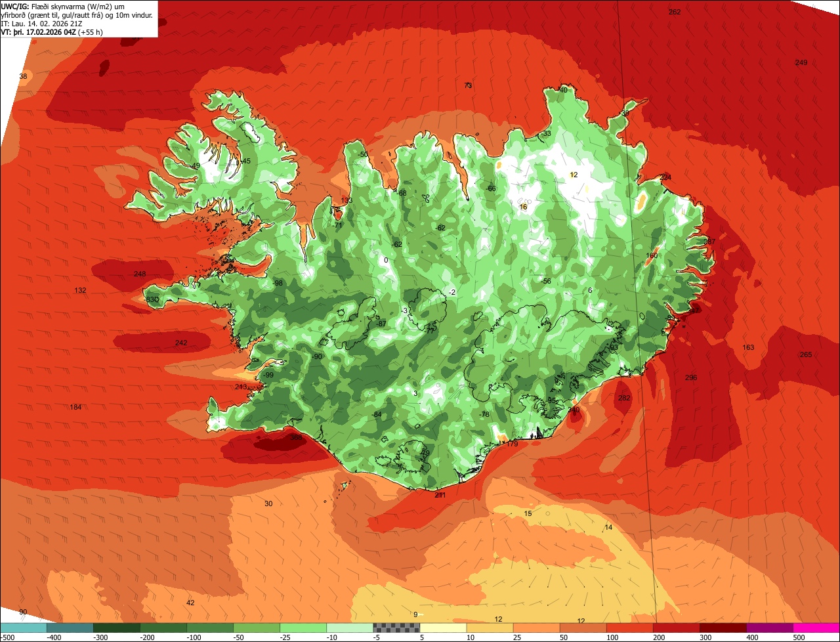Click the 'IT: Lau. 14. 02. 2026 21Z' line
This screenshot has height=642, width=840.
click(x=41, y=23)
